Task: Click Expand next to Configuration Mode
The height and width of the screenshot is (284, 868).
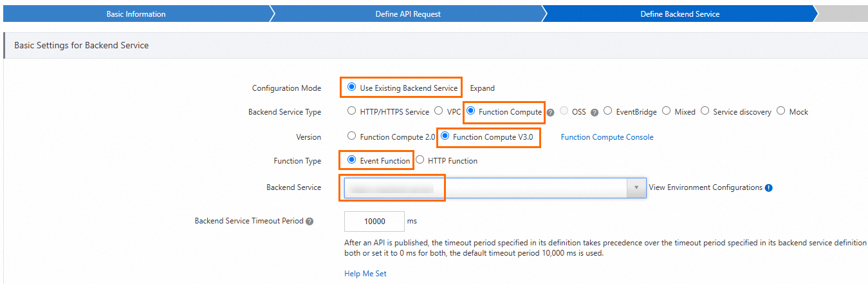Action: [x=482, y=88]
